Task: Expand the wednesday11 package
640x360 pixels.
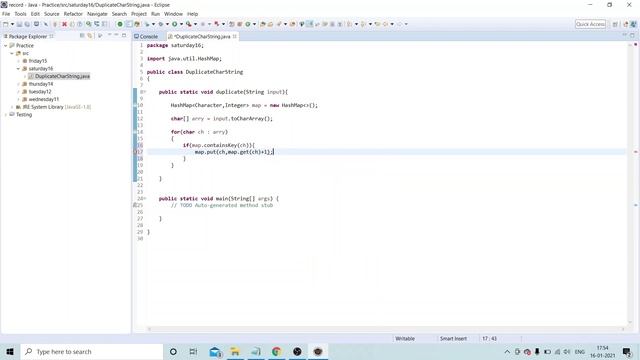Action: pos(18,99)
